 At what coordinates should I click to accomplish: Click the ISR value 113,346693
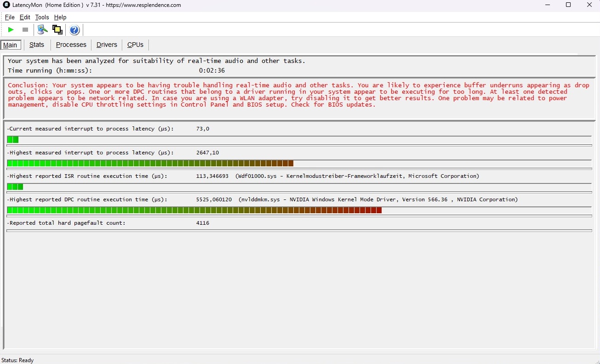(x=212, y=176)
